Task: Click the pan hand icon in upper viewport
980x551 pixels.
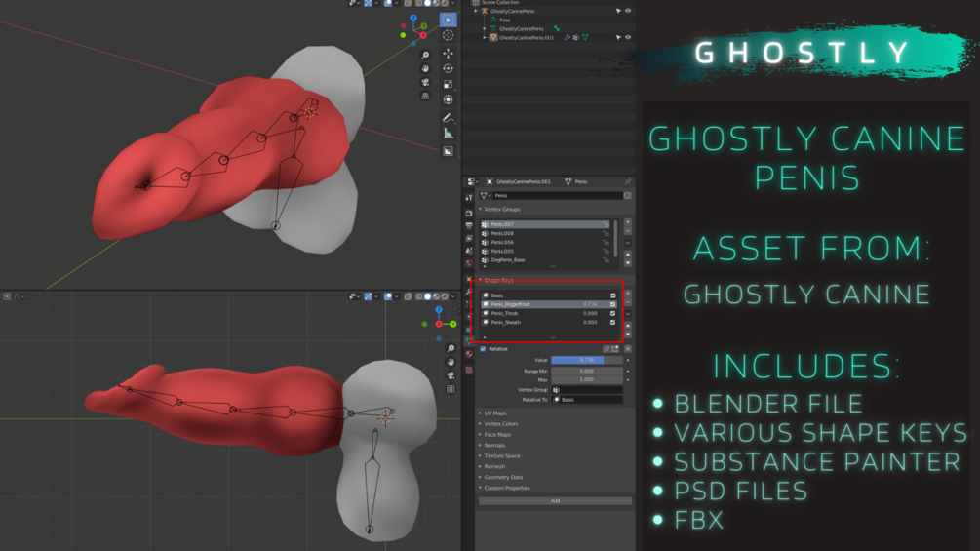Action: click(425, 68)
